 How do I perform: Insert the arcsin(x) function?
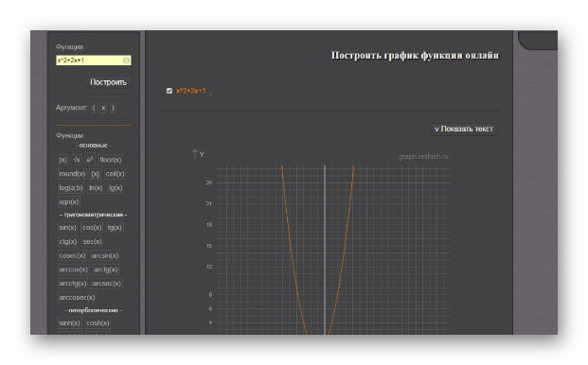105,255
